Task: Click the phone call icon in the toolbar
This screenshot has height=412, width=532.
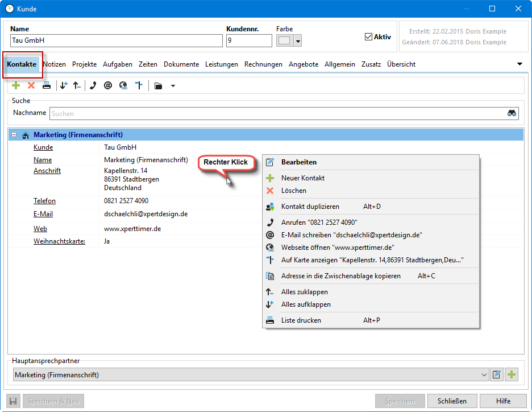Action: tap(93, 86)
